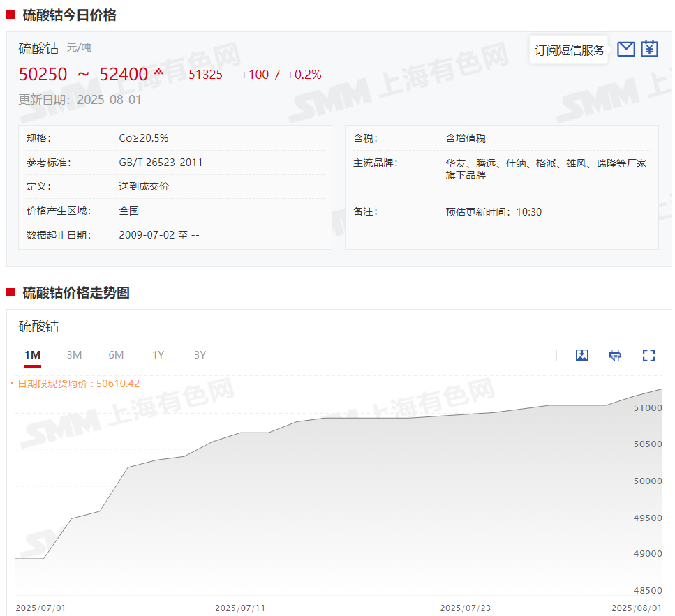Viewport: 675px width, 616px height.
Task: Click the envelope SMS subscription icon
Action: pos(626,49)
